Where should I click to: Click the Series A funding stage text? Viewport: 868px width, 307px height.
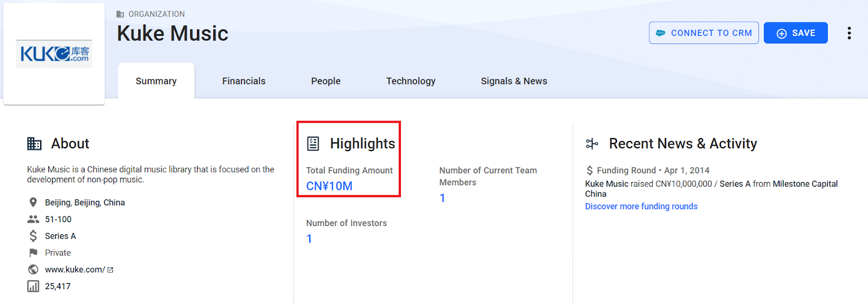coord(60,236)
